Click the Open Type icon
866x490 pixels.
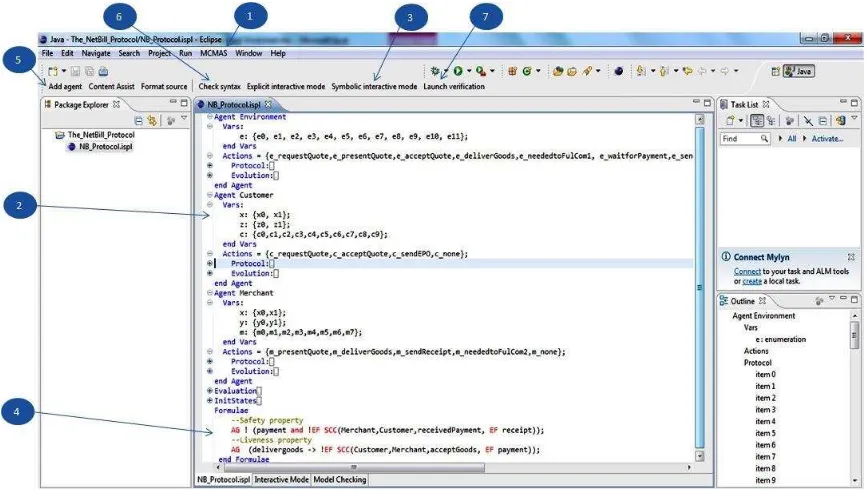point(558,71)
